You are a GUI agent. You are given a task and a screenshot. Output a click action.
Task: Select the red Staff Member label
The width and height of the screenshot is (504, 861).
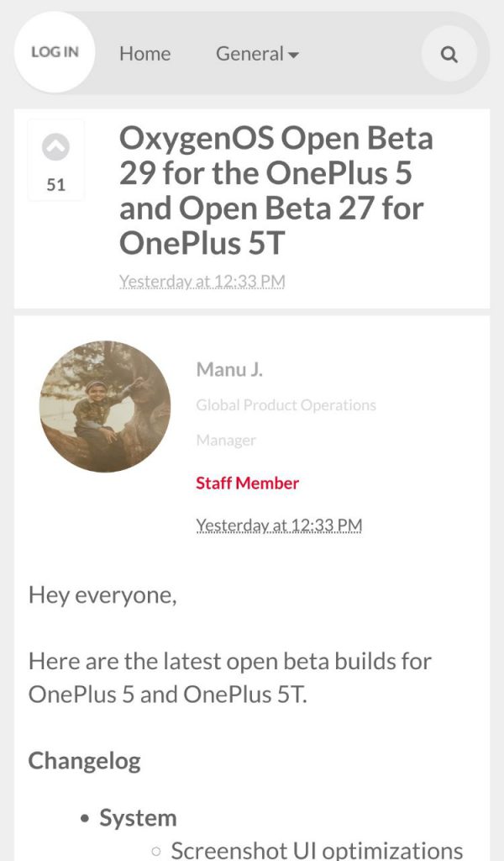pos(247,483)
